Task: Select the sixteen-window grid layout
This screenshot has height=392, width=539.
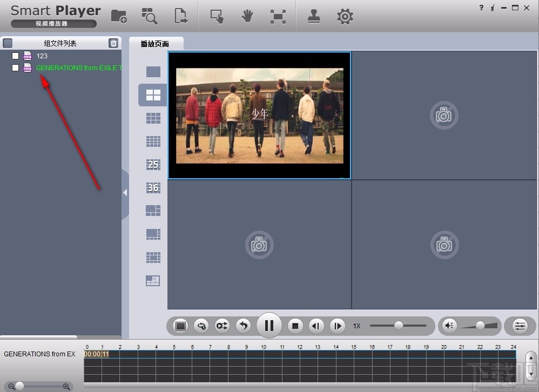Action: pyautogui.click(x=153, y=141)
